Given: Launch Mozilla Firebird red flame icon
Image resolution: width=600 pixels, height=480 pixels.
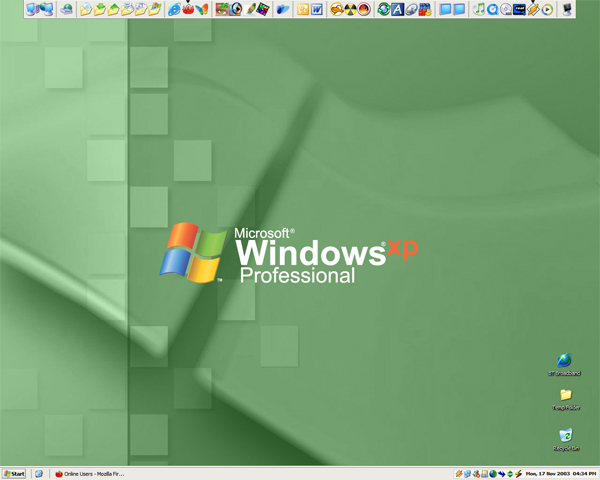Looking at the screenshot, I should pyautogui.click(x=188, y=9).
